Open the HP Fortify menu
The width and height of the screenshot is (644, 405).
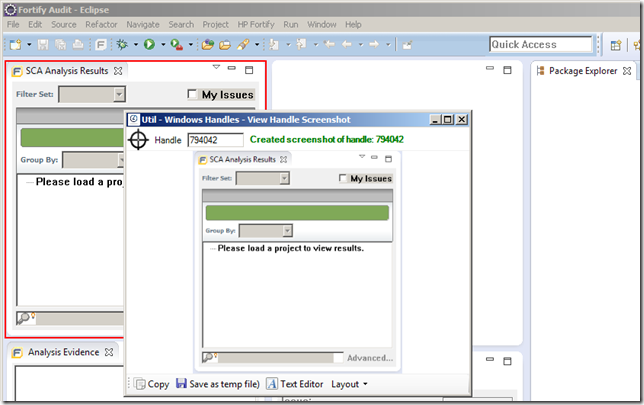click(256, 23)
